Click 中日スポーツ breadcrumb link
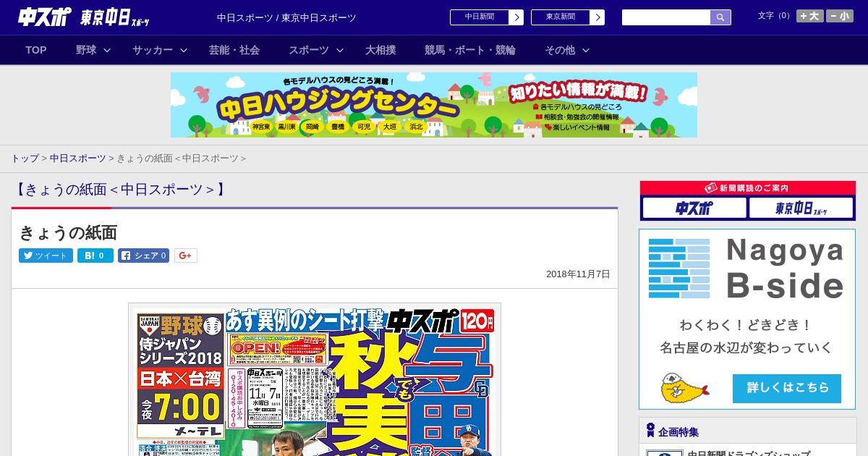The width and height of the screenshot is (868, 456). point(78,159)
